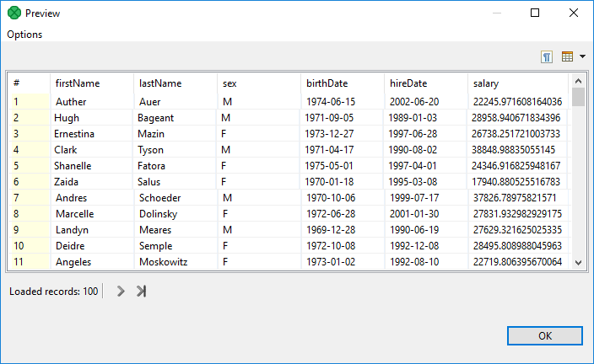Close the Preview window
The width and height of the screenshot is (594, 364).
[574, 13]
